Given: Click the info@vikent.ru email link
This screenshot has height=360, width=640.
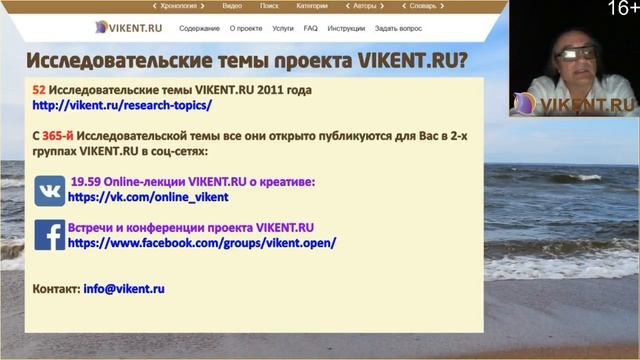Looking at the screenshot, I should (124, 289).
